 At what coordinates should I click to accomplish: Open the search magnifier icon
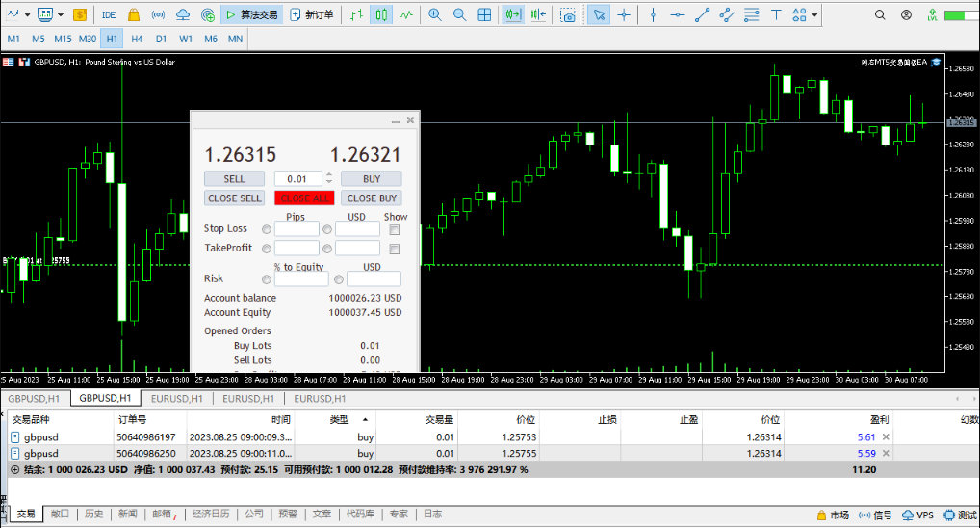click(880, 14)
